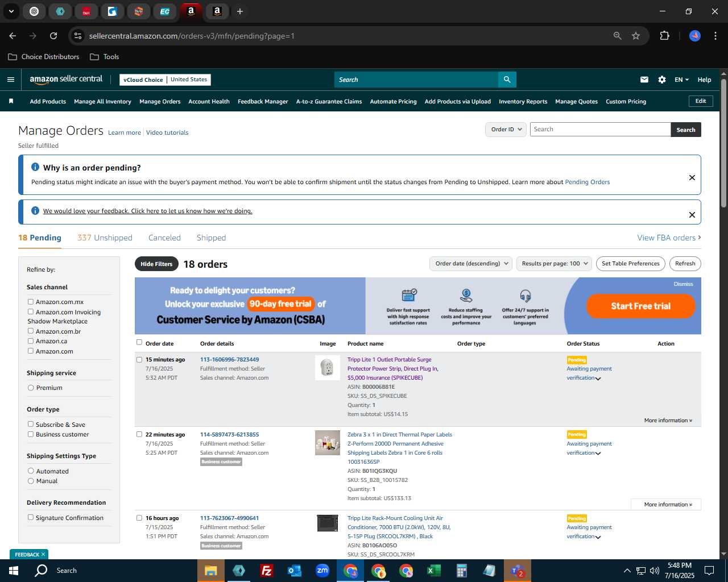Click the Tripp Lite surge protector product thumbnail

[x=327, y=368]
